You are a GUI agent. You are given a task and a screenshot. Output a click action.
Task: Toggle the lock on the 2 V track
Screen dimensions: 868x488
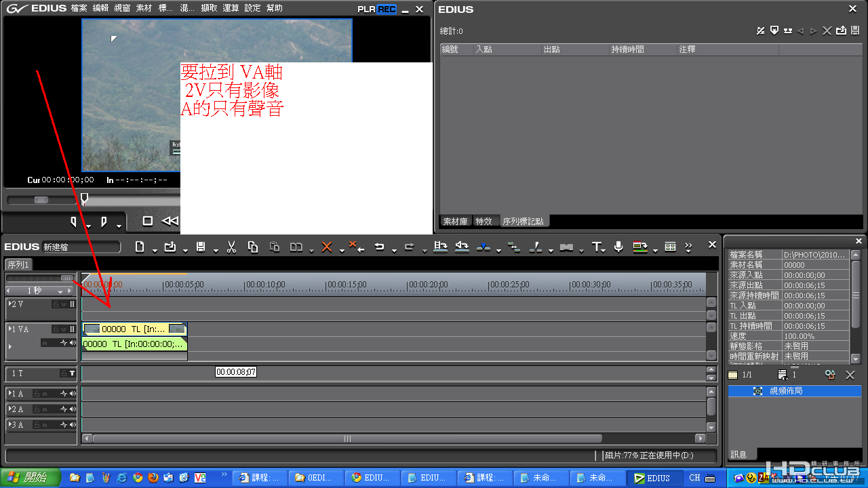(56, 304)
